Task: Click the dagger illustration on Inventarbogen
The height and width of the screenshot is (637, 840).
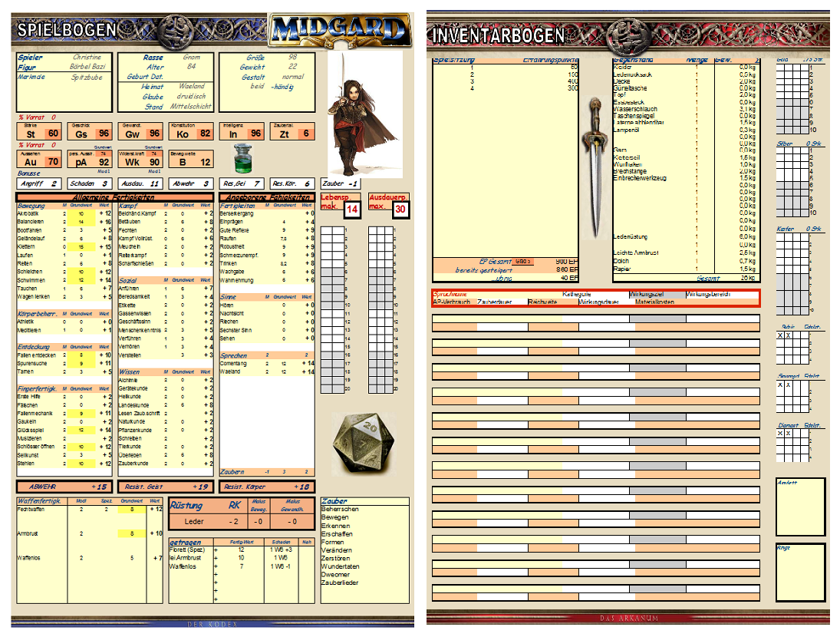Action: (594, 163)
